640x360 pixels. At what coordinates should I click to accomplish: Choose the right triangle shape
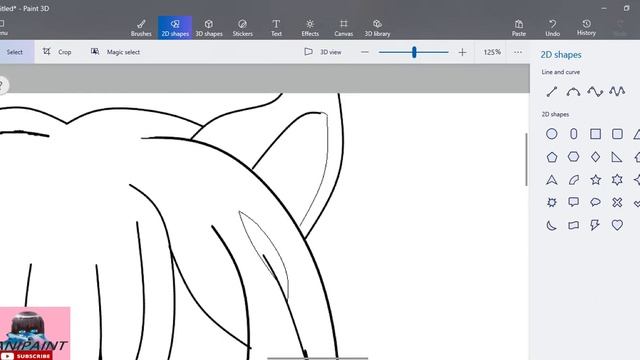coord(617,157)
